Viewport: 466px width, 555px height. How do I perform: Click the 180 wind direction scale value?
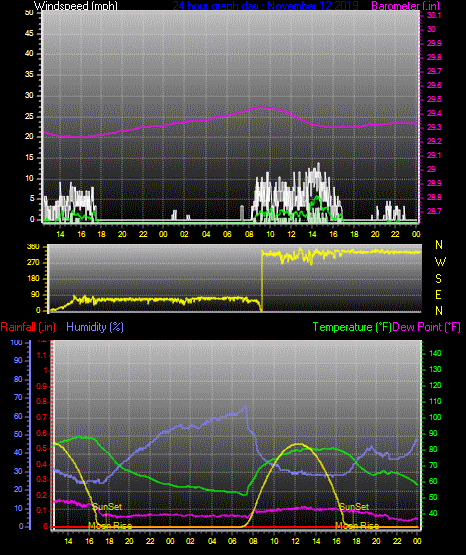33,279
